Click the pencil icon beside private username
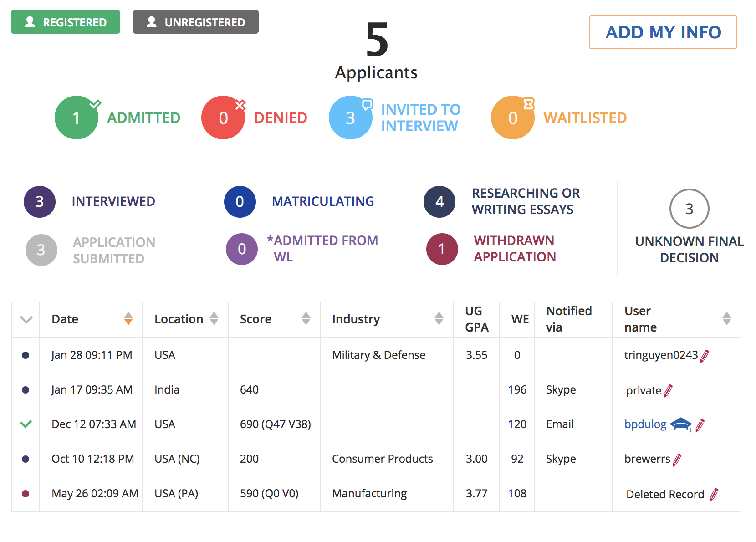Viewport: 756px width, 542px height. pos(668,391)
